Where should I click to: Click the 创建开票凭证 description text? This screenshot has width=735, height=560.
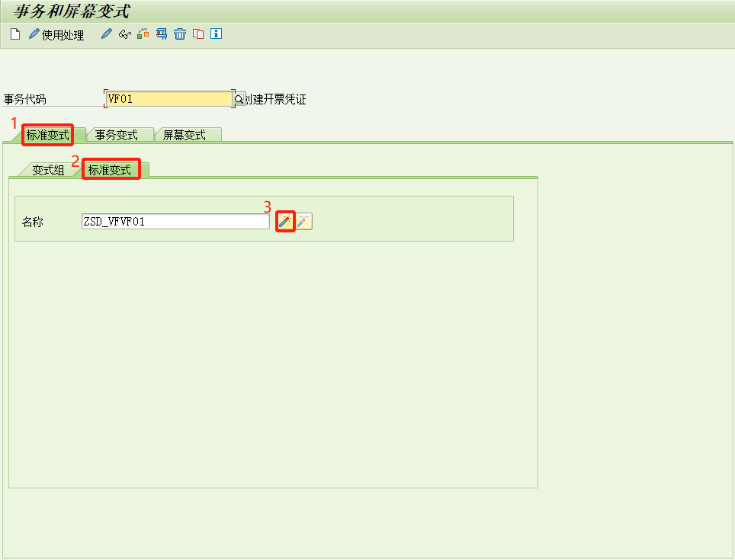click(276, 99)
